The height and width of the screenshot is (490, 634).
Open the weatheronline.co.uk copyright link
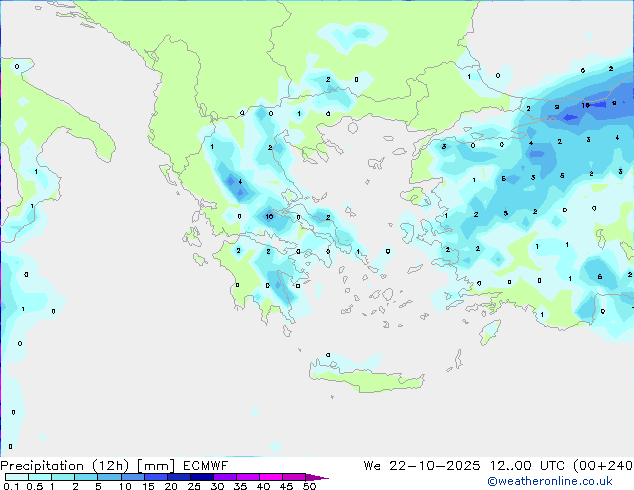550,481
